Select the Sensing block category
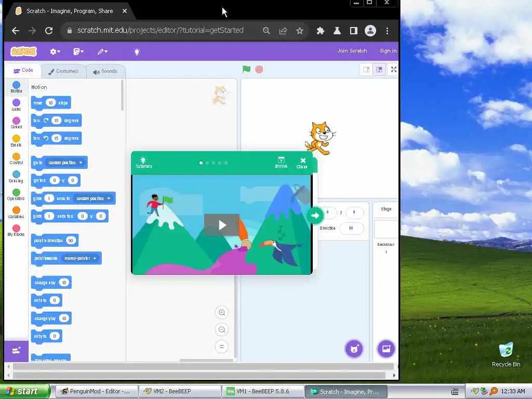This screenshot has height=399, width=532. pos(16,177)
